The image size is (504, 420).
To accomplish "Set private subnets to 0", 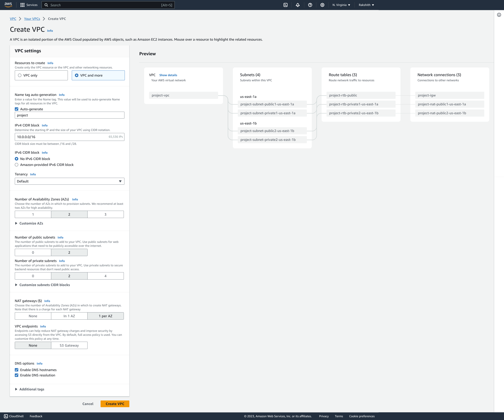I will (33, 276).
